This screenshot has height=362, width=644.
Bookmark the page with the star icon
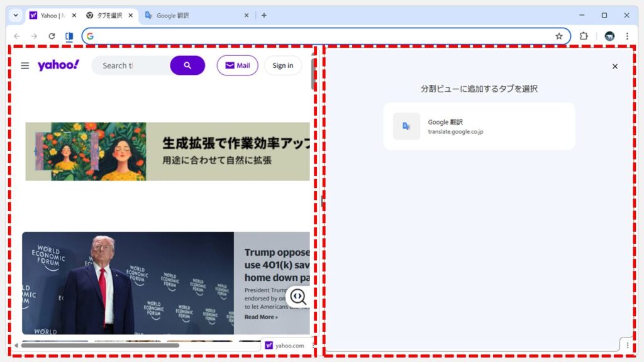point(559,36)
